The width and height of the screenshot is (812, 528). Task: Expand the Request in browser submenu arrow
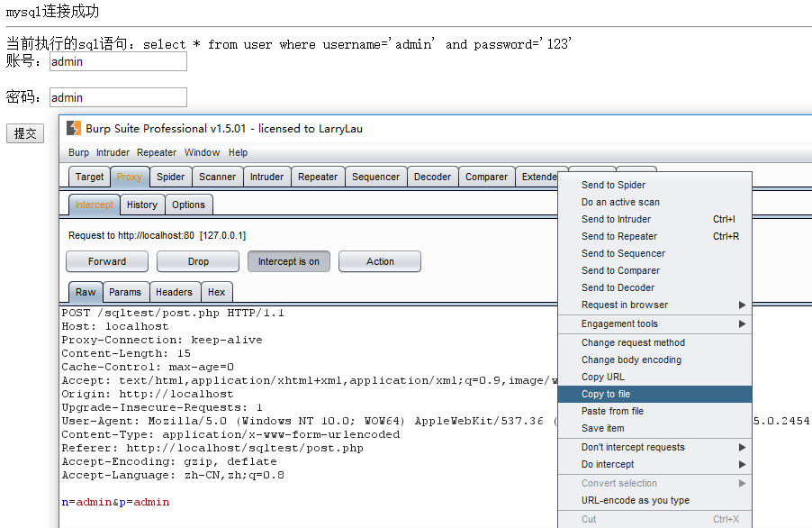point(742,305)
